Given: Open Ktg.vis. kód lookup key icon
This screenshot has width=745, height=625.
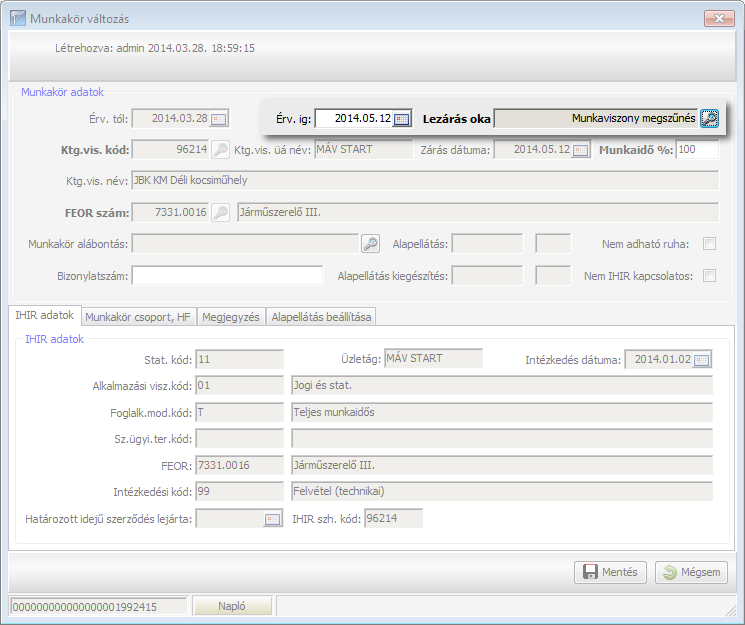Looking at the screenshot, I should pyautogui.click(x=220, y=150).
